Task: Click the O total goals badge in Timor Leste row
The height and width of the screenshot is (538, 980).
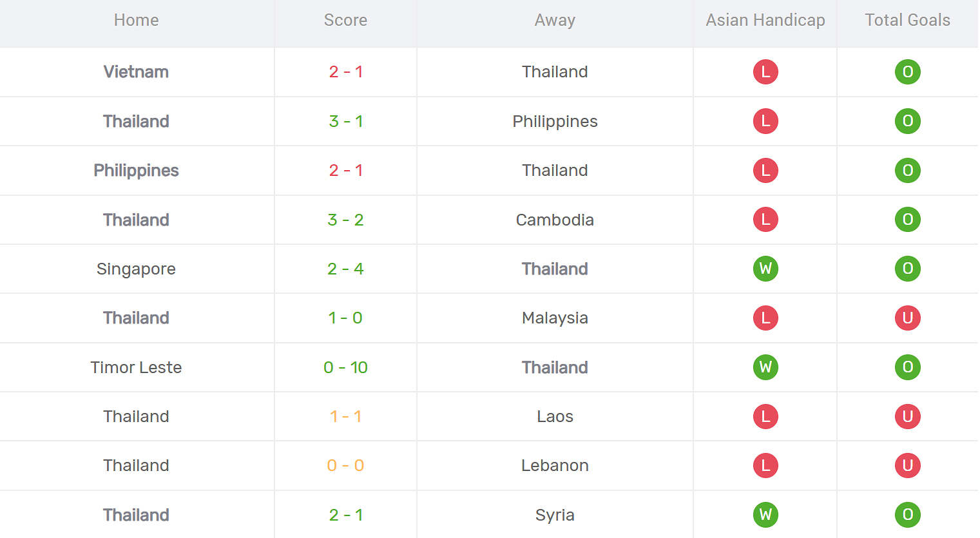Action: click(907, 367)
